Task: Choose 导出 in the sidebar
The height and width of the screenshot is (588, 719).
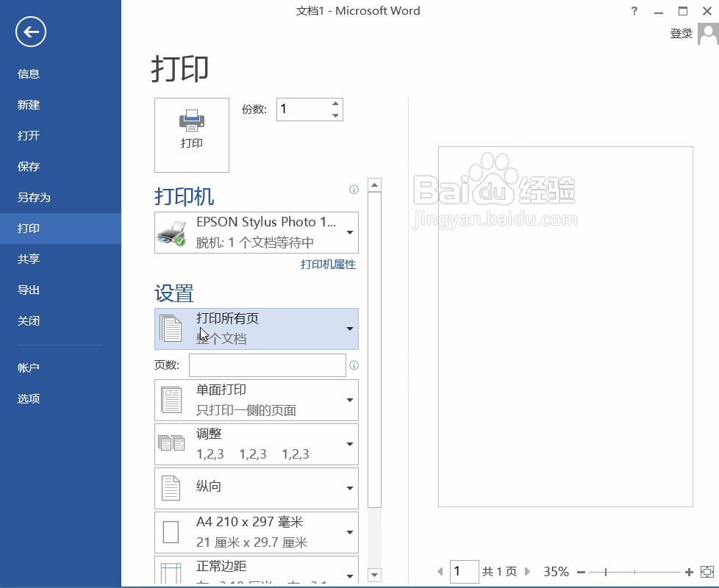Action: [x=29, y=290]
